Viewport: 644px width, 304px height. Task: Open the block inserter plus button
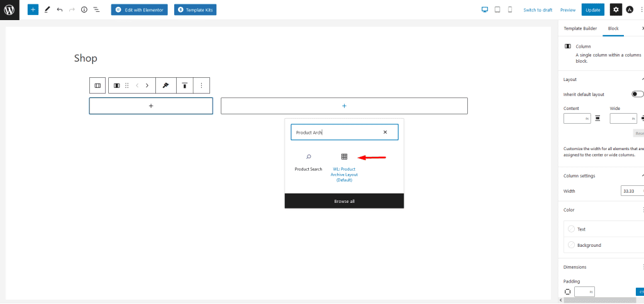click(33, 10)
